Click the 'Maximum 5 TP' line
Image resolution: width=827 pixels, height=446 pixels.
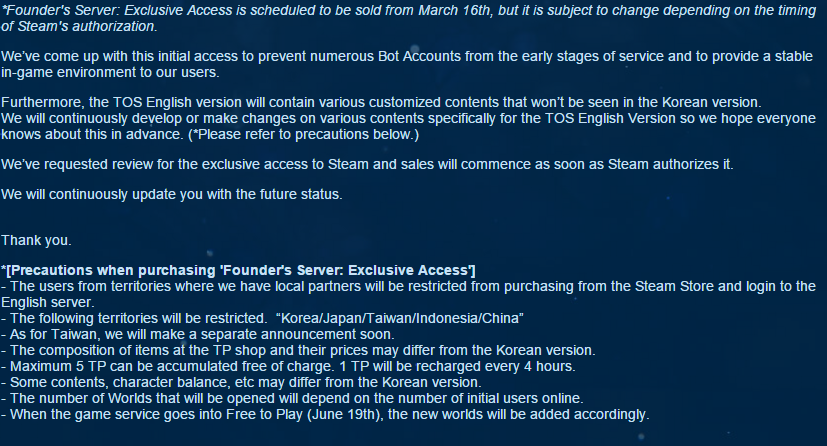tap(288, 366)
